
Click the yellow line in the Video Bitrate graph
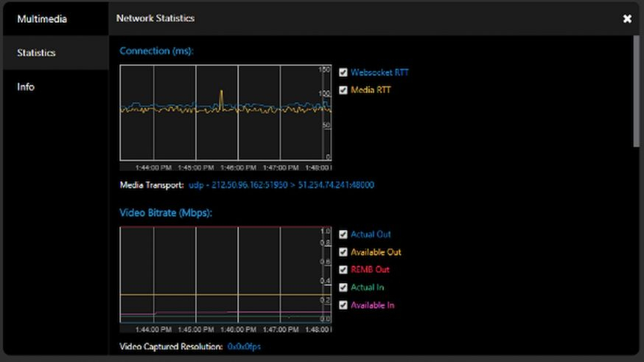coord(221,295)
